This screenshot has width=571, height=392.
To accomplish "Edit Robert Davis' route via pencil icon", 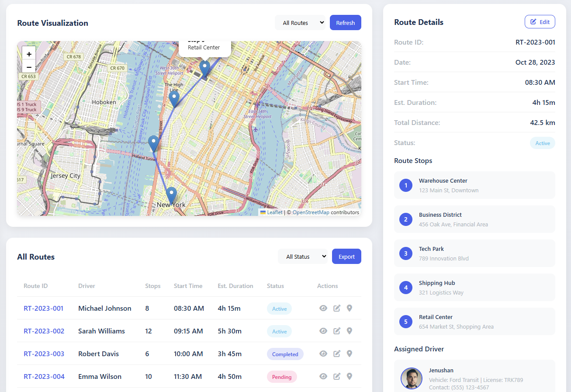I will (x=337, y=354).
